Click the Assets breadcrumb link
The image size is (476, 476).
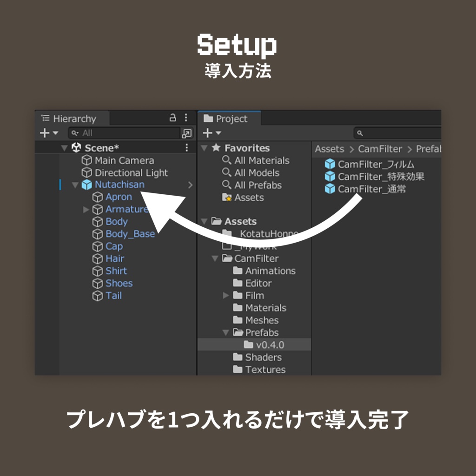tap(330, 149)
